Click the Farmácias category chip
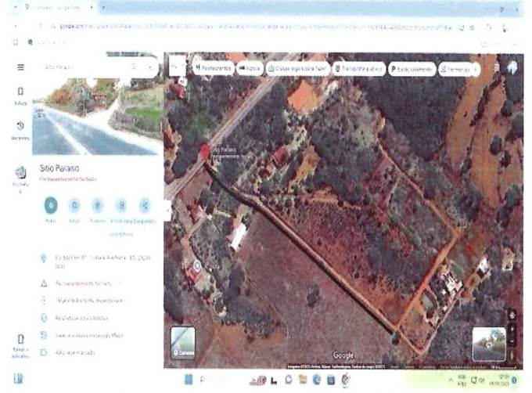The image size is (532, 393). click(x=459, y=68)
